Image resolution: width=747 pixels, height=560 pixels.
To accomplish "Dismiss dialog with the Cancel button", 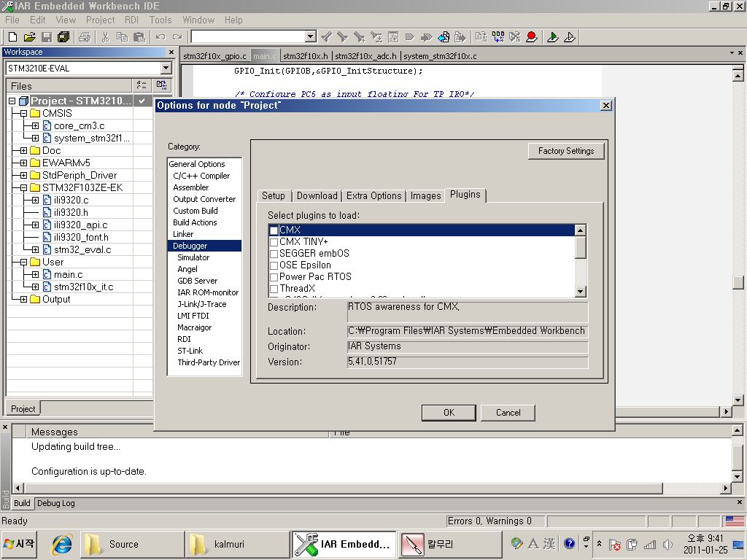I will coord(508,413).
